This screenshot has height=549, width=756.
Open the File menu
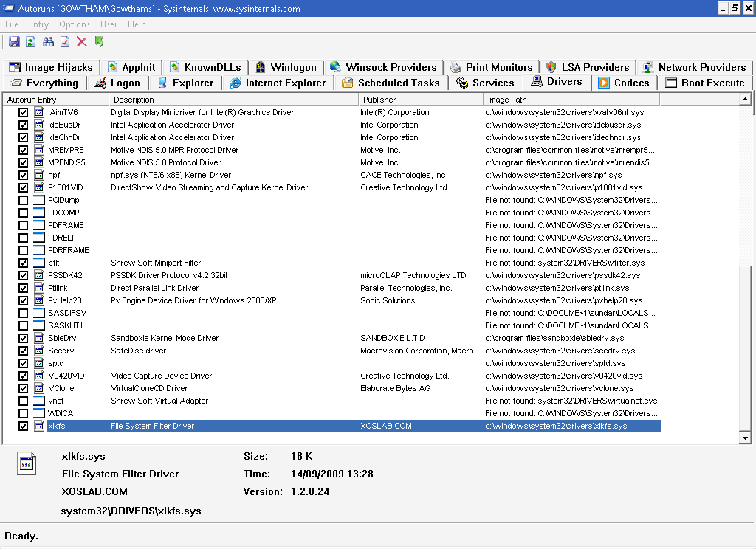[x=12, y=24]
